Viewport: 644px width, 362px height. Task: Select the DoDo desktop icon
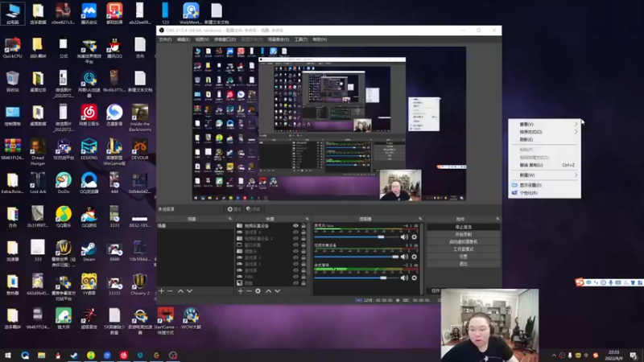pos(64,183)
